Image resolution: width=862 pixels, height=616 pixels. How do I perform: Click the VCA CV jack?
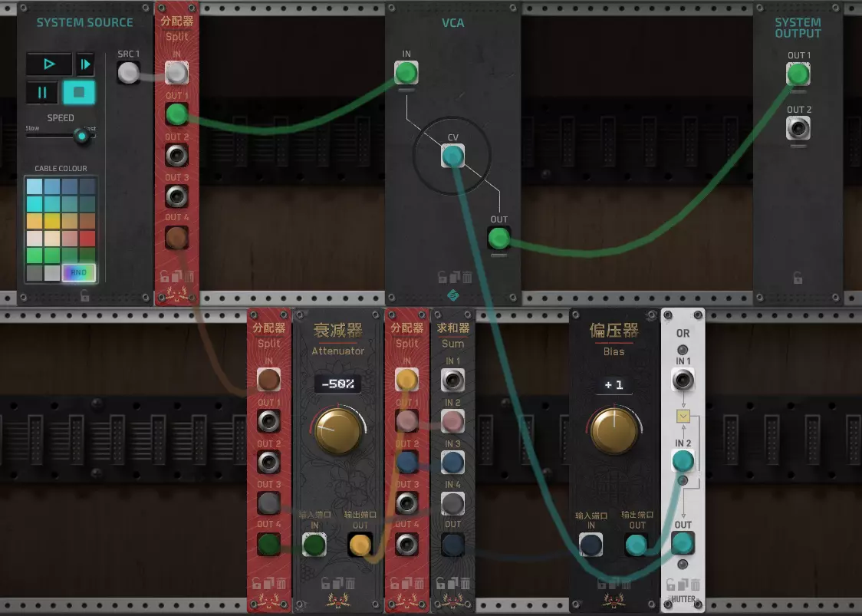[x=453, y=156]
